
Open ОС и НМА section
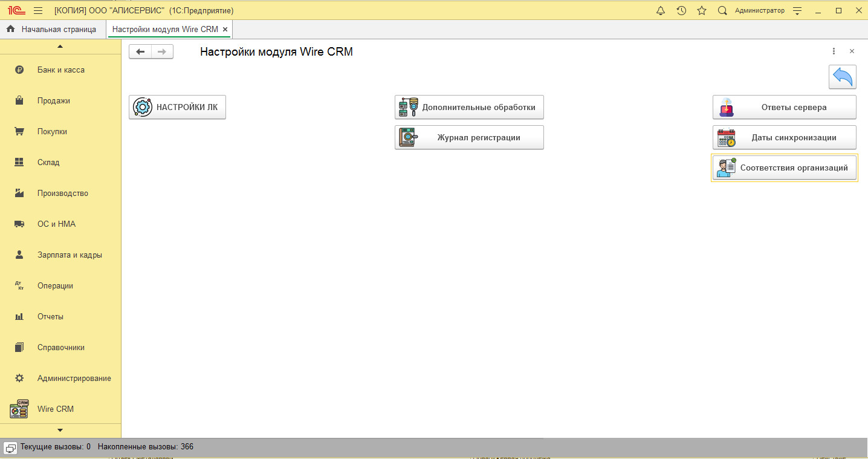point(60,224)
